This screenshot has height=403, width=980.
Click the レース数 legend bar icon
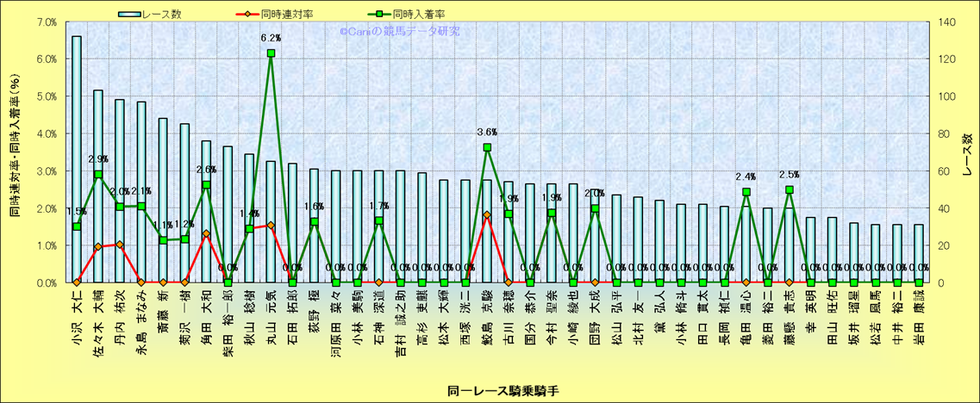pyautogui.click(x=137, y=15)
